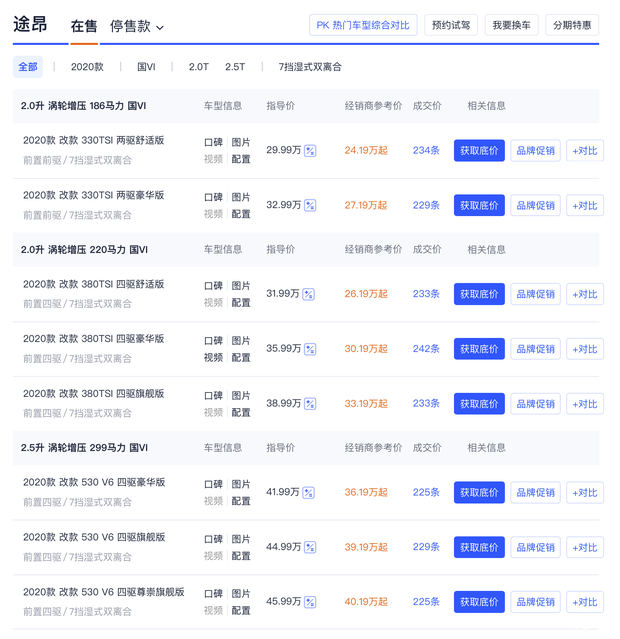Click 获取底价 for 530 V6 四驱尊崇旗舰版
The image size is (620, 639).
click(479, 602)
